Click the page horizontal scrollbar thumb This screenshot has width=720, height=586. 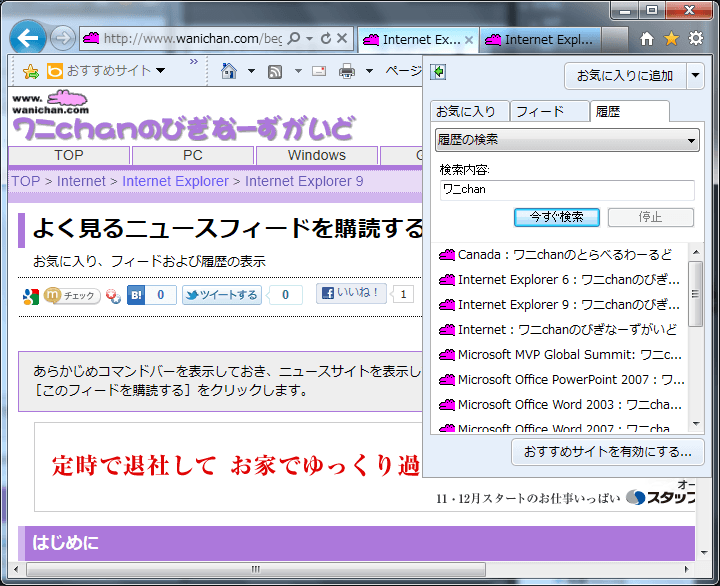point(256,569)
